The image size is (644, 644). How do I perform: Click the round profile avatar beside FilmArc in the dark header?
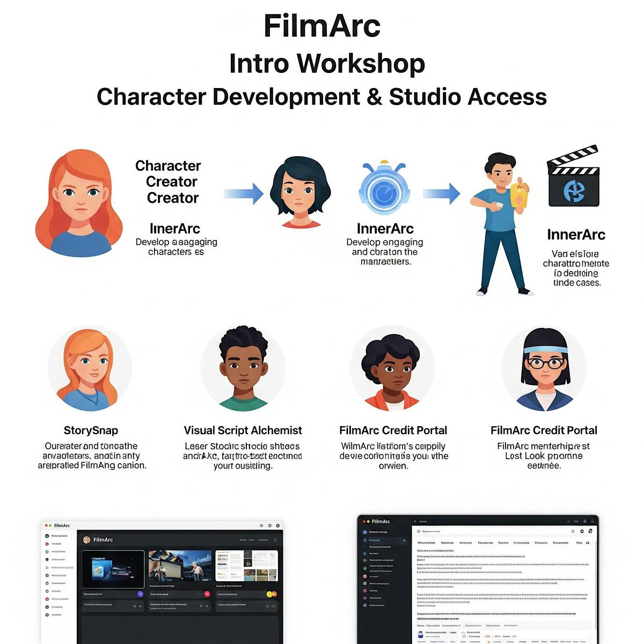(x=86, y=540)
